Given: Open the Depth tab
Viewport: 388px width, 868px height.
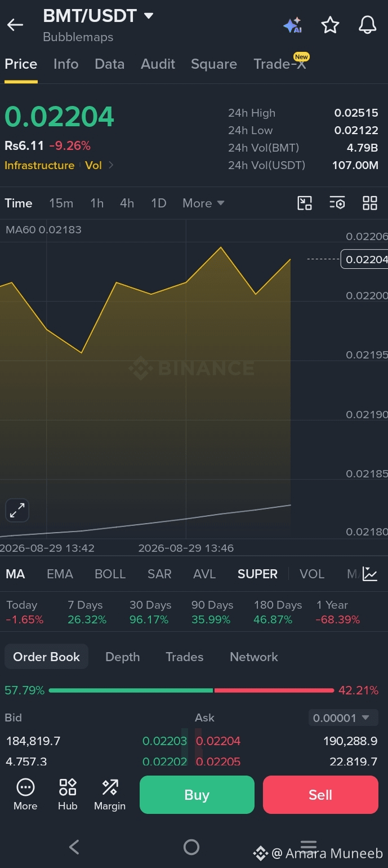Looking at the screenshot, I should [123, 657].
